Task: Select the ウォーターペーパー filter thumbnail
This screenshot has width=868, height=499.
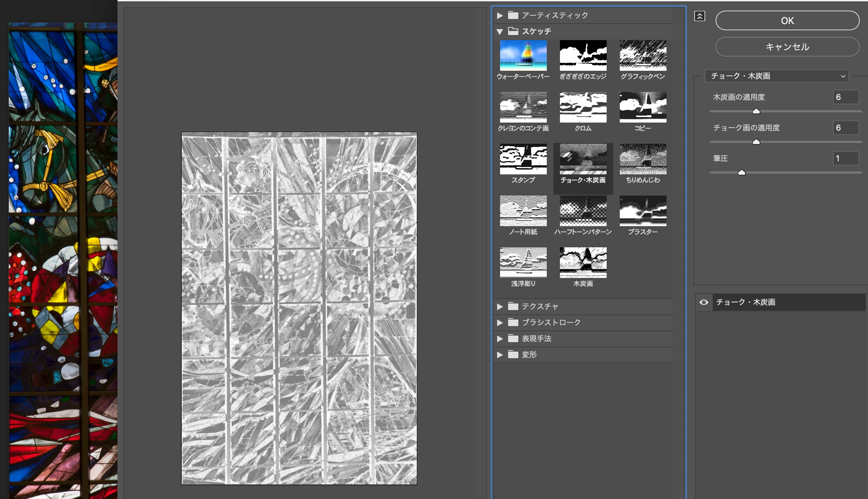Action: [523, 55]
